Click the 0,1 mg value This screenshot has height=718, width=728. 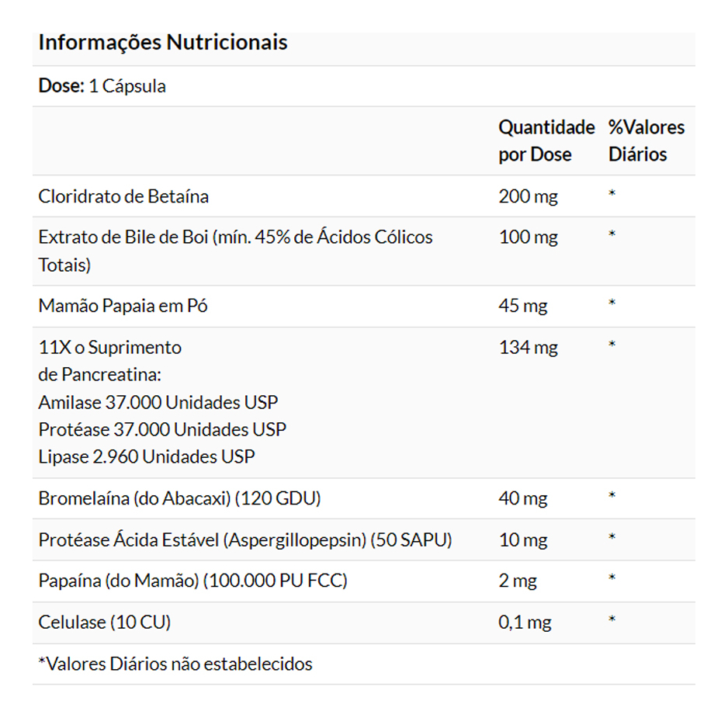525,622
